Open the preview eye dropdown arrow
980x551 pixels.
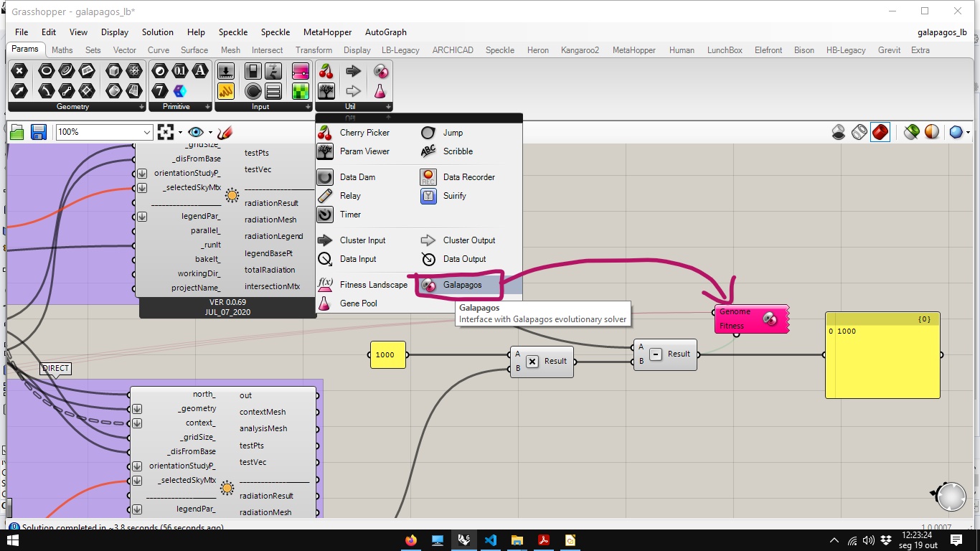(210, 133)
